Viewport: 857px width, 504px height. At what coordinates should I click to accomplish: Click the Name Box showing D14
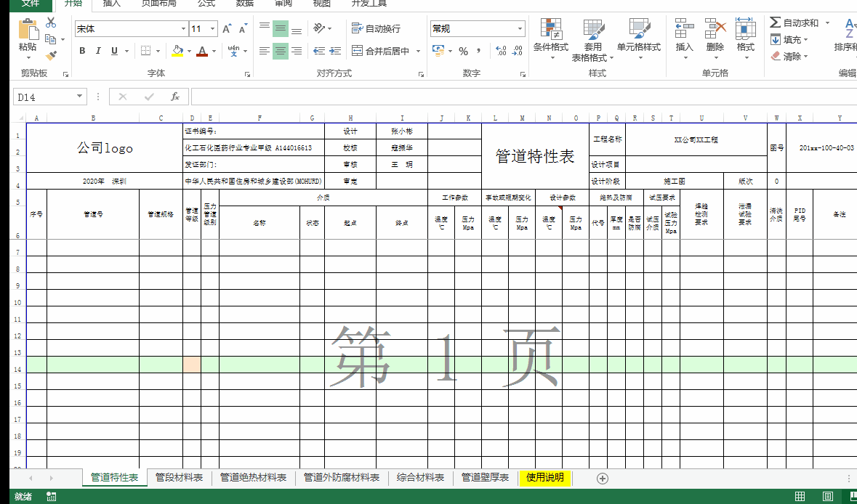pos(44,97)
